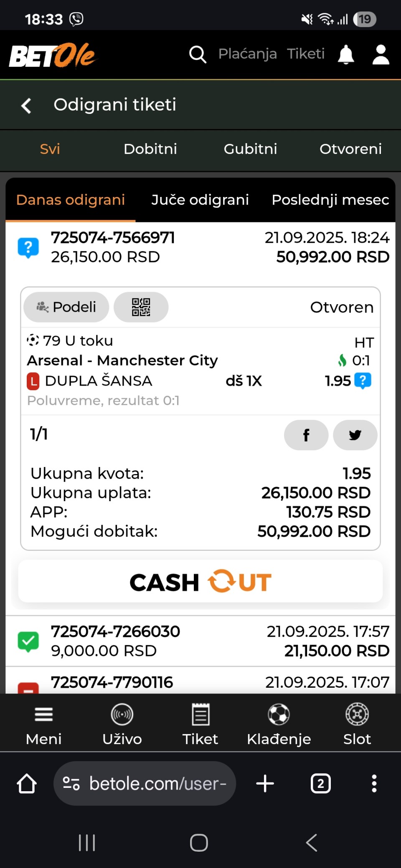The image size is (401, 868).
Task: Open the user profile icon
Action: tap(381, 55)
